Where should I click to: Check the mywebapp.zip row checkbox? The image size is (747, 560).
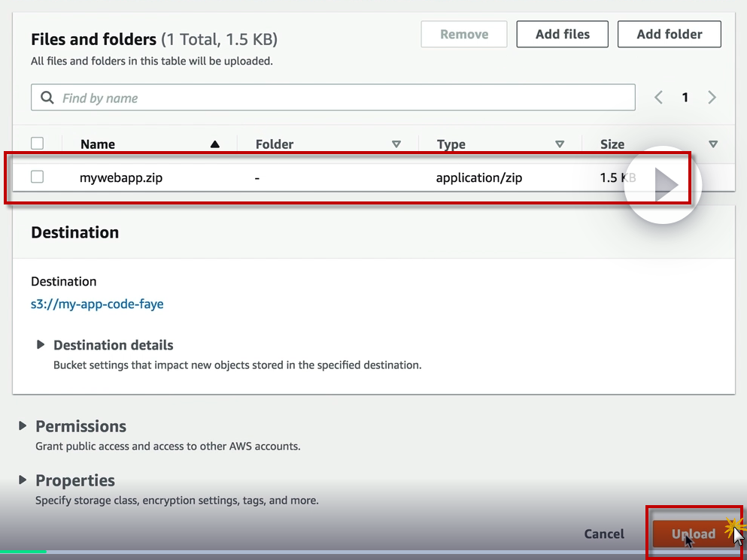(37, 177)
